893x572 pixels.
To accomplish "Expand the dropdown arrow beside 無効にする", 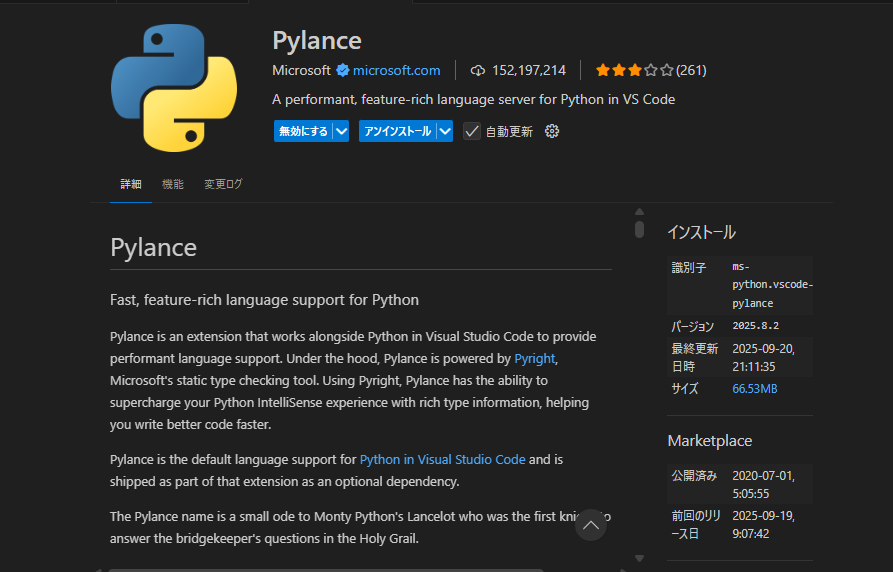I will [x=341, y=131].
